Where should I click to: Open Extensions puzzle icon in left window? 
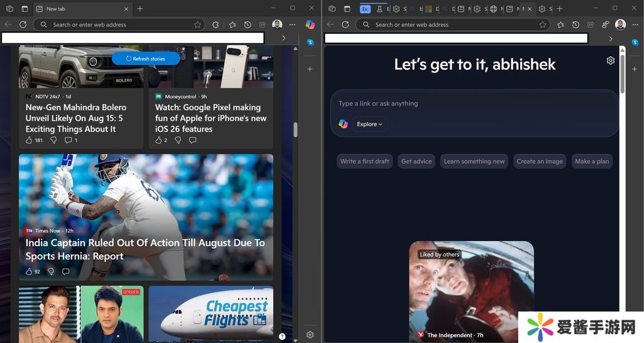pos(216,25)
